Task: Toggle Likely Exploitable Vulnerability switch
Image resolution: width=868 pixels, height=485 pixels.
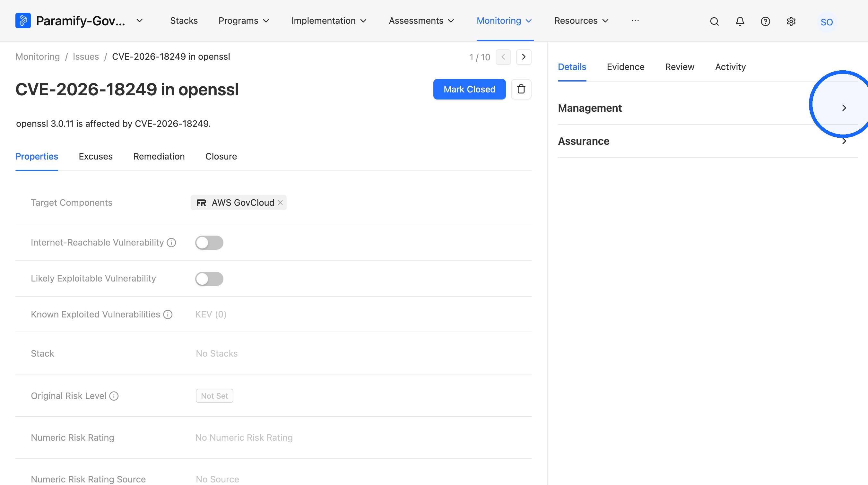Action: [x=209, y=279]
